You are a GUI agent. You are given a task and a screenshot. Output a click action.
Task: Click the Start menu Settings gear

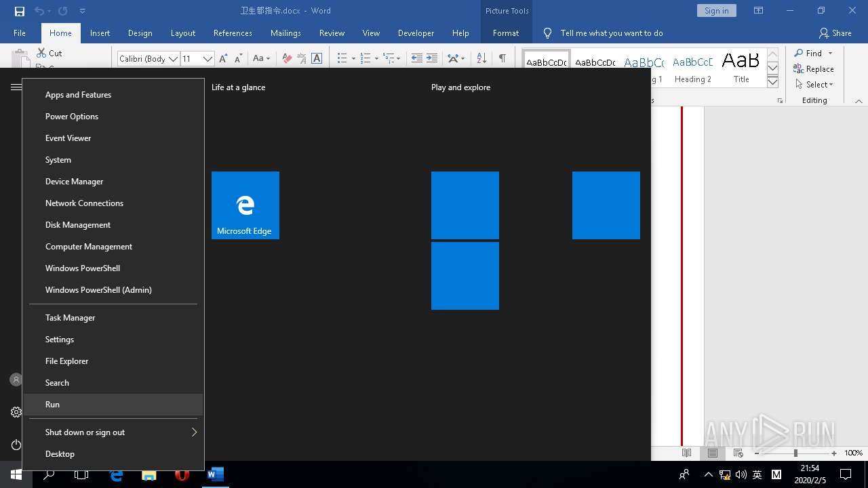tap(16, 412)
